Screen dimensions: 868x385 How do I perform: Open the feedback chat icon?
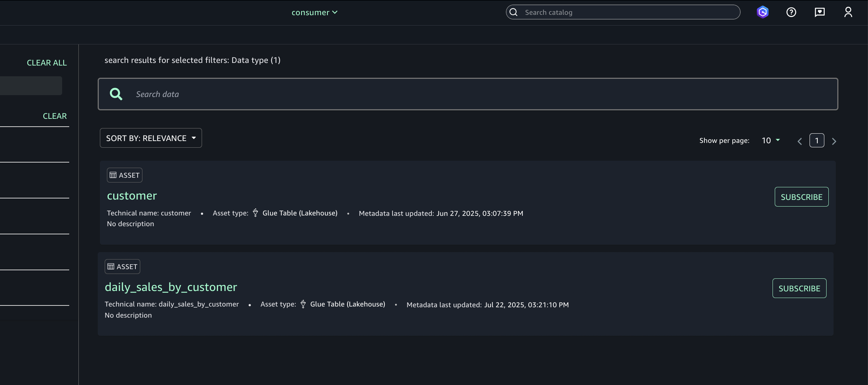pyautogui.click(x=820, y=12)
